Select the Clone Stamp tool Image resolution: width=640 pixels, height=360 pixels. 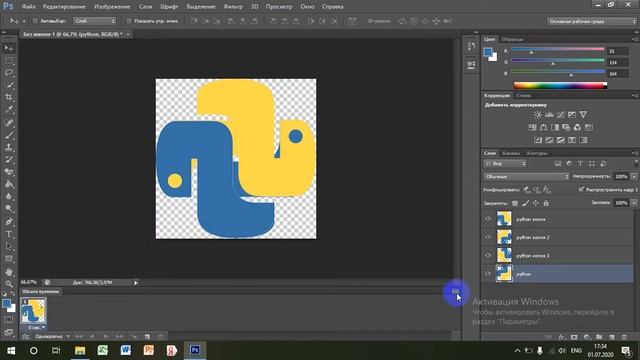point(9,147)
